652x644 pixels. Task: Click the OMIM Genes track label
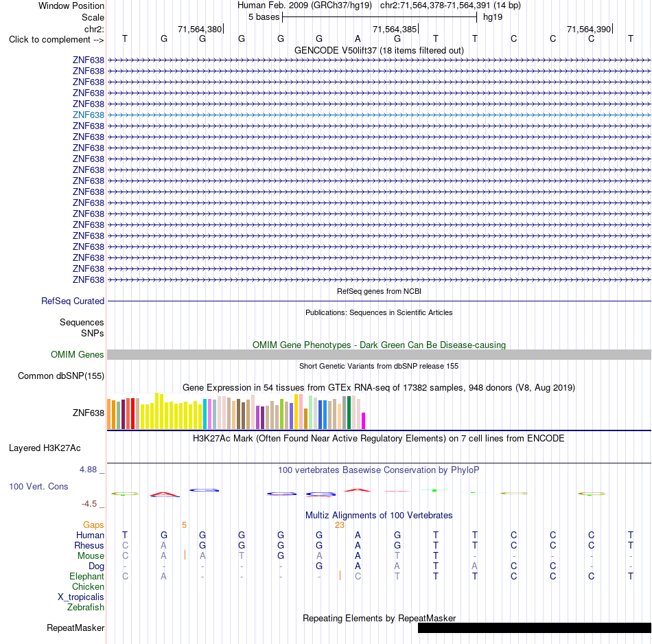[77, 354]
